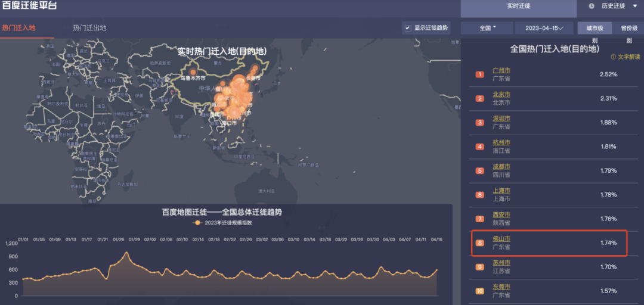Click the orange legend marker for 2023年迁徙规模指数

click(197, 223)
